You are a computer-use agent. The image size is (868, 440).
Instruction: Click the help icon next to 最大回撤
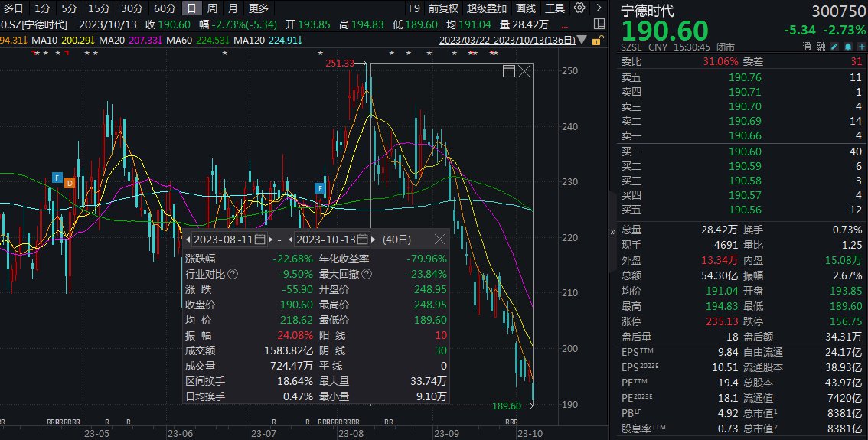(367, 274)
